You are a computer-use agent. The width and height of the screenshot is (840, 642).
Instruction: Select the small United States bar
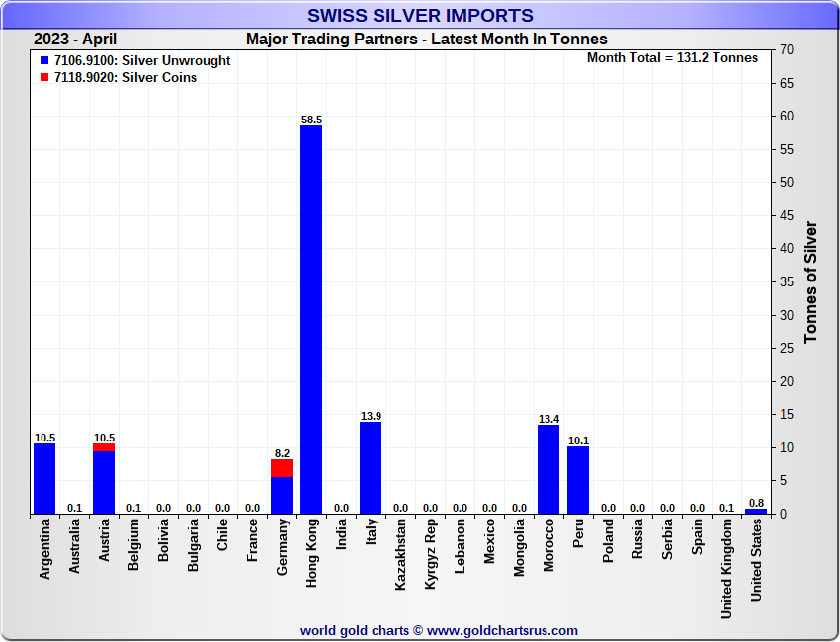coord(756,511)
